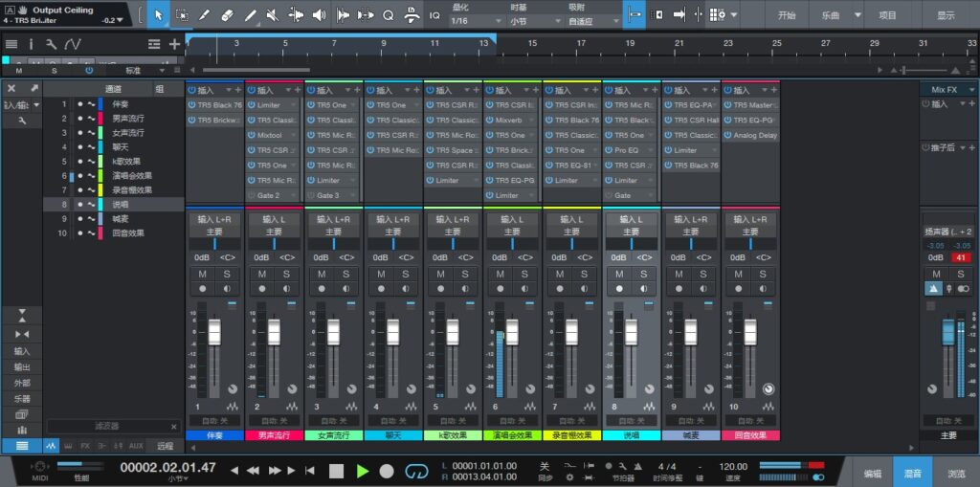Select the Arrow tool in the toolbar
Screen dimensions: 980x487
[159, 15]
